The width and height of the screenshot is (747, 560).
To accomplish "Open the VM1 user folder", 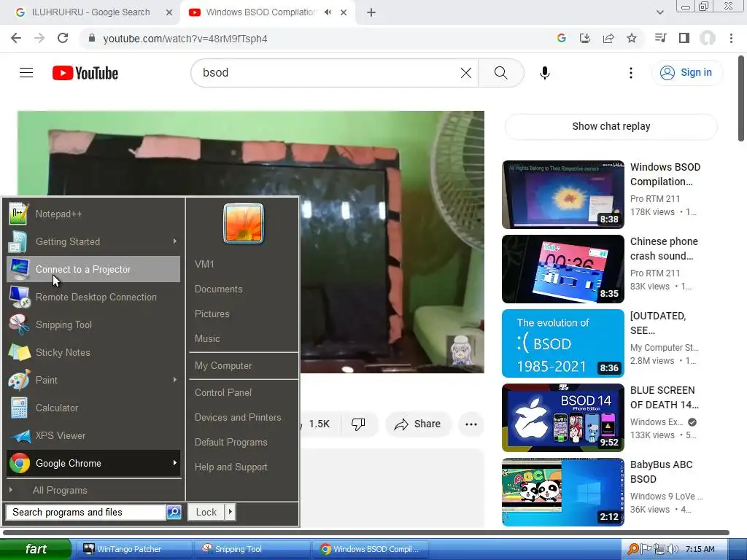I will (x=204, y=264).
